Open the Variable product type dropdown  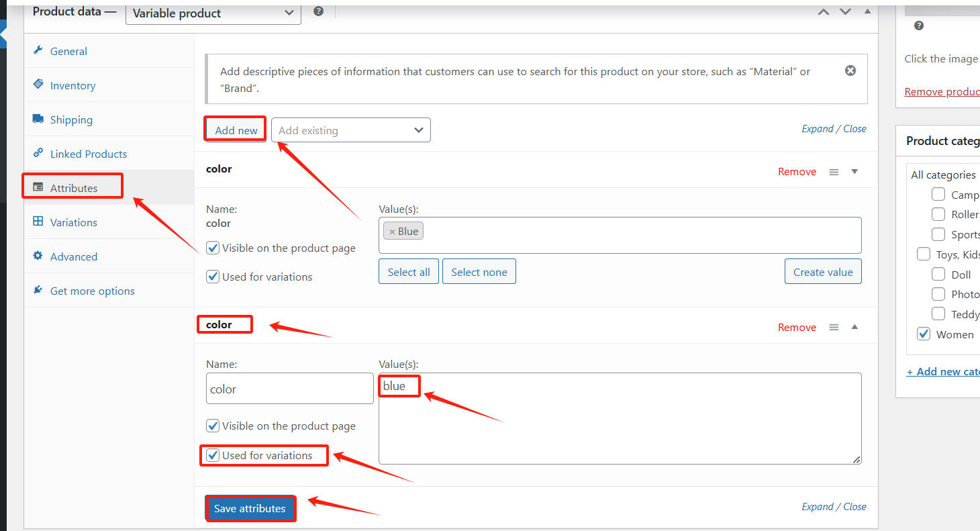(x=213, y=13)
